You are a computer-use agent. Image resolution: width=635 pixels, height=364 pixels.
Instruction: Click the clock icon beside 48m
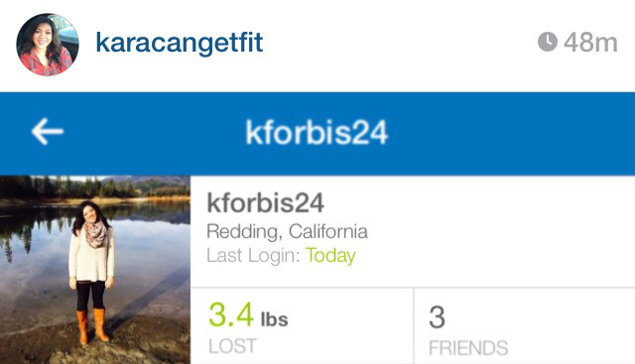[x=548, y=42]
